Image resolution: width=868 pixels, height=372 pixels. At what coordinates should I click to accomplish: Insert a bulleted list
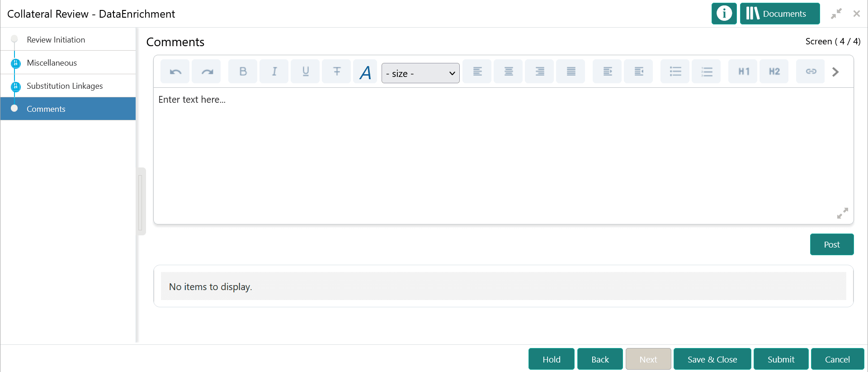point(675,72)
